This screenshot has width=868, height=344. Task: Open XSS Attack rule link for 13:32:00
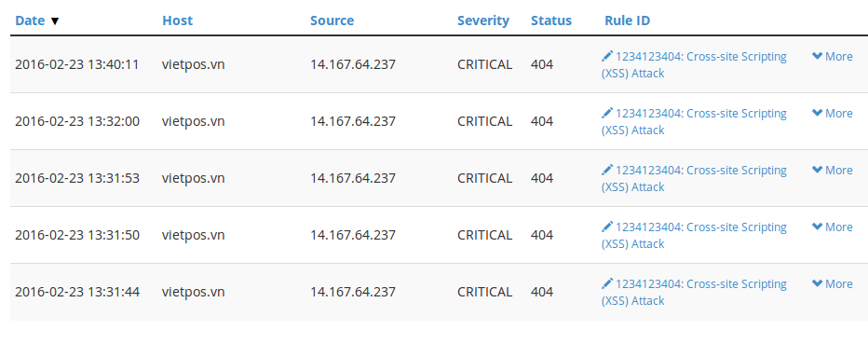pos(694,122)
